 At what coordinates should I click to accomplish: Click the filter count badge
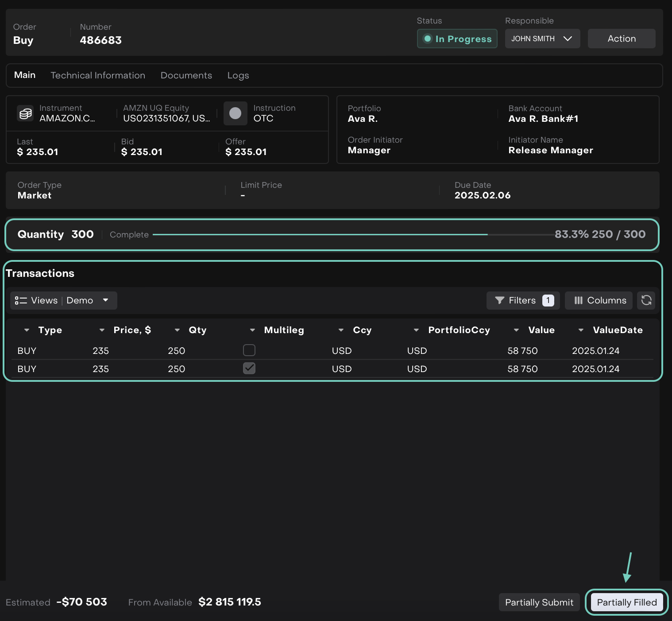[x=548, y=300]
